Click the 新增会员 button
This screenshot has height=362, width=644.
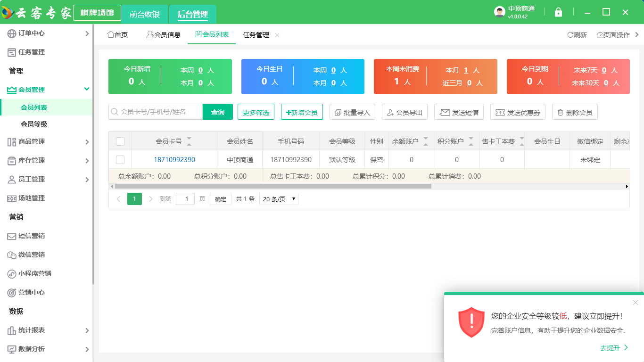click(x=302, y=112)
